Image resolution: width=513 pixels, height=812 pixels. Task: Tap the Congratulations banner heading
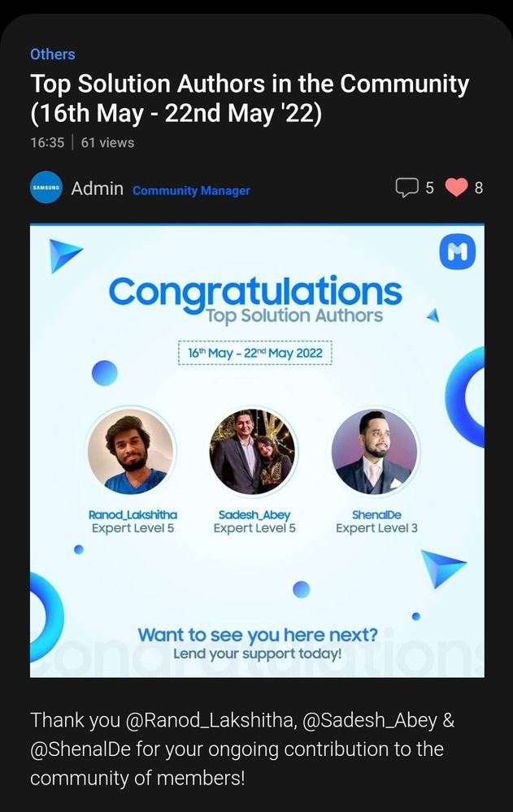pyautogui.click(x=255, y=293)
